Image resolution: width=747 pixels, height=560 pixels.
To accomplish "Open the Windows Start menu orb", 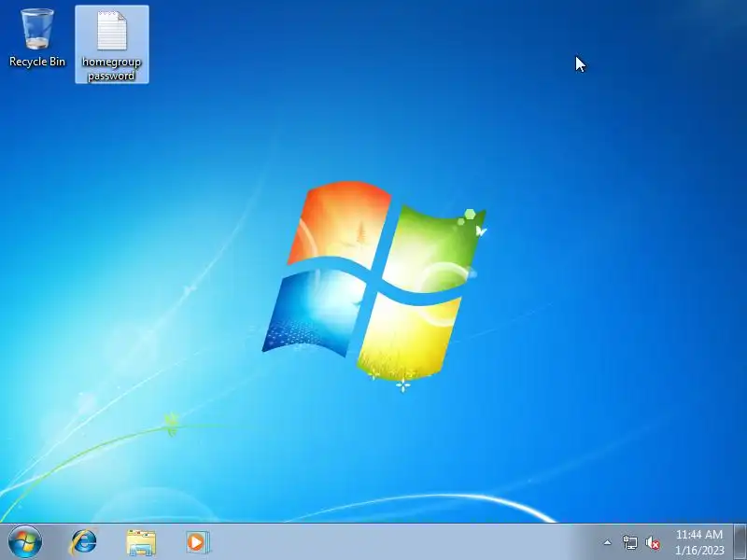I will click(x=25, y=542).
